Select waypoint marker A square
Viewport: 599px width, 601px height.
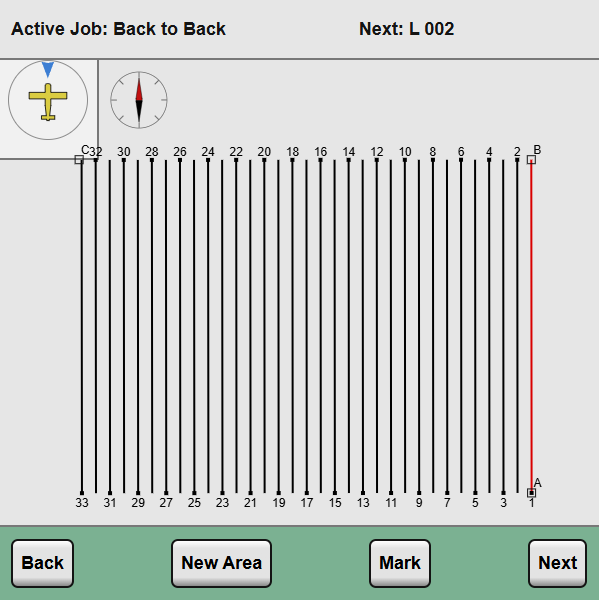click(x=531, y=493)
